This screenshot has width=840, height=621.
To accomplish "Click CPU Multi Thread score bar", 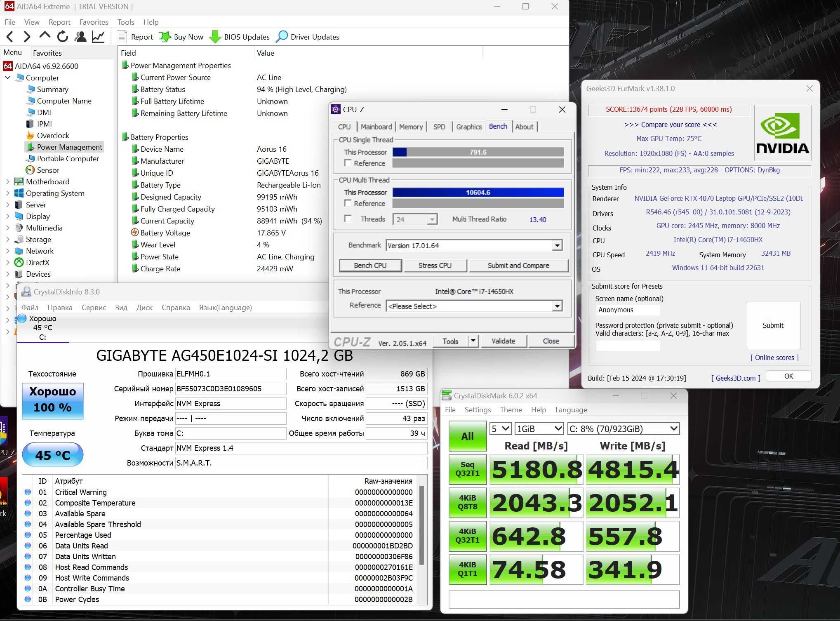I will pyautogui.click(x=478, y=192).
